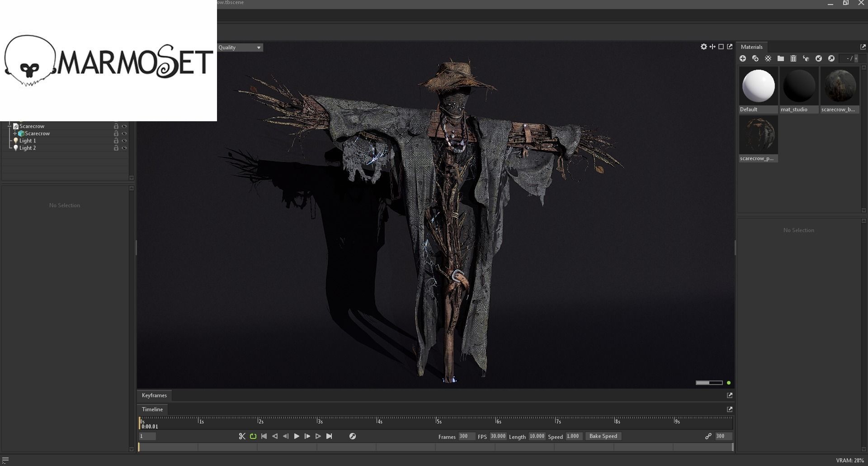Click the current frame number field
The width and height of the screenshot is (868, 466).
[147, 436]
